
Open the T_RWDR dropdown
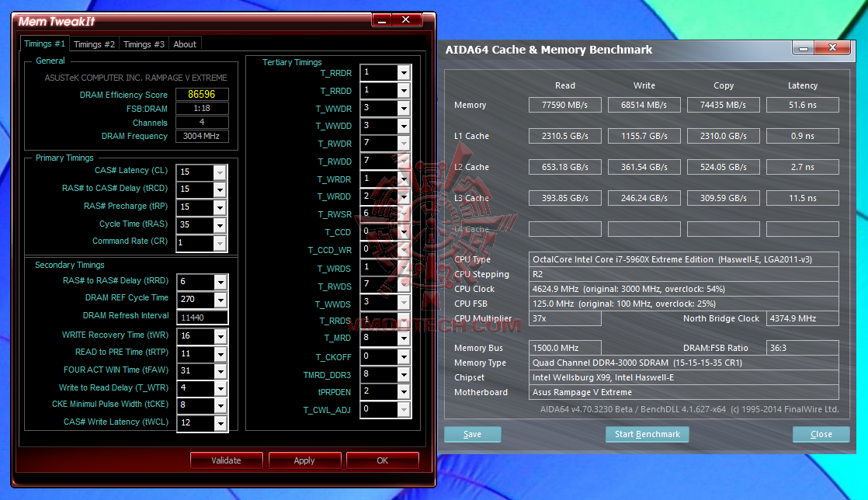[404, 144]
